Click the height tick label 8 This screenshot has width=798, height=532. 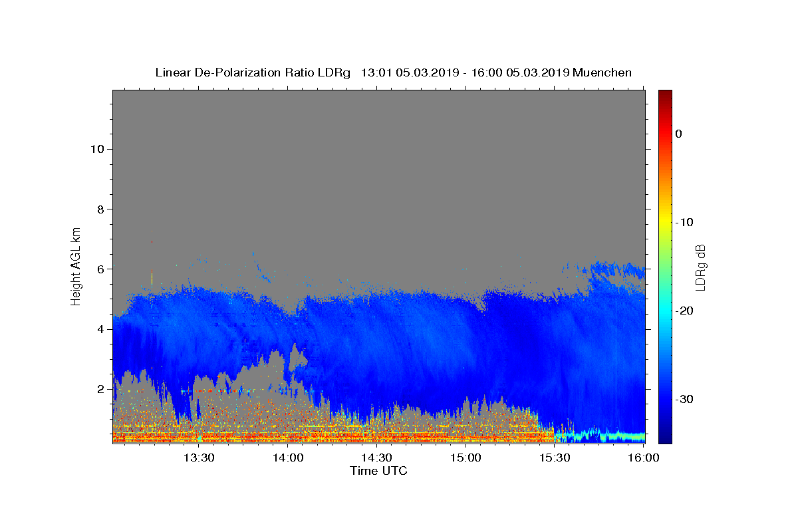(101, 209)
